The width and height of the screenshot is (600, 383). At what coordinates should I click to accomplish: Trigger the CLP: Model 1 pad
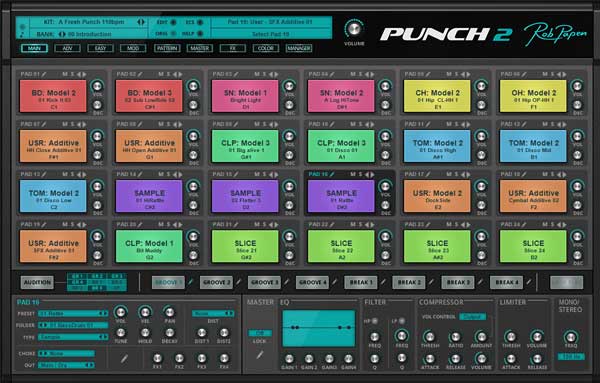[x=149, y=246]
